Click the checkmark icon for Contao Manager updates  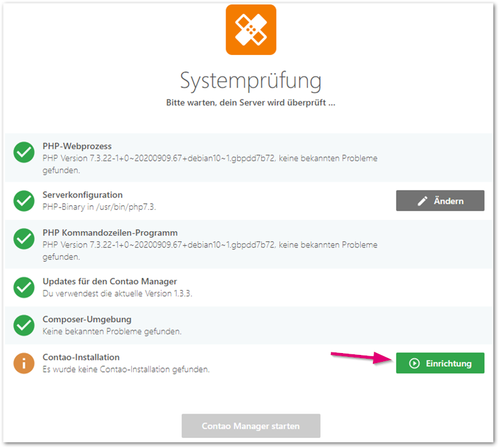(x=24, y=287)
